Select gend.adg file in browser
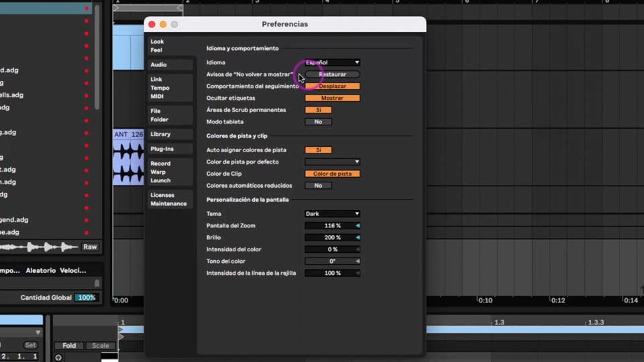Screen dimensions: 644x362 coord(14,220)
